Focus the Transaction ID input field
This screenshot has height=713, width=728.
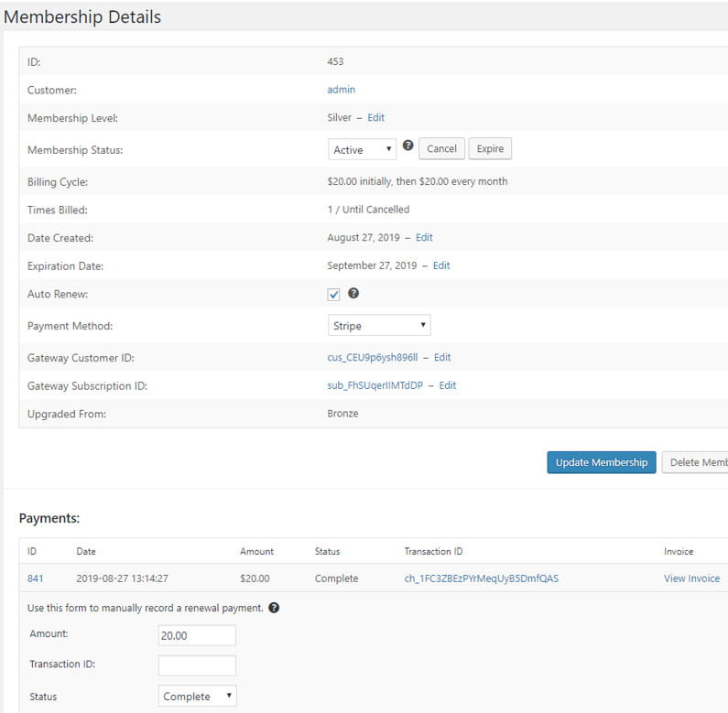tap(197, 665)
